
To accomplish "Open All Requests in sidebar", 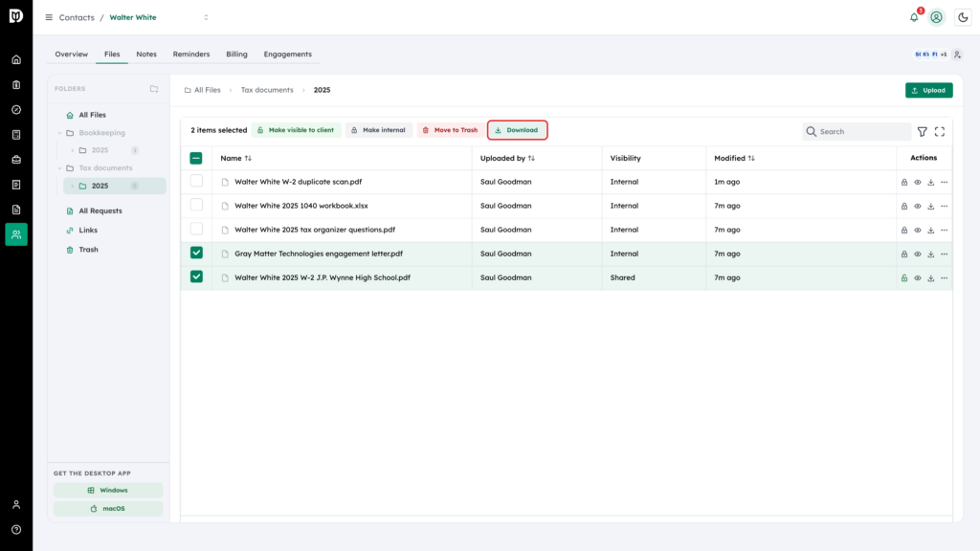I will [100, 211].
